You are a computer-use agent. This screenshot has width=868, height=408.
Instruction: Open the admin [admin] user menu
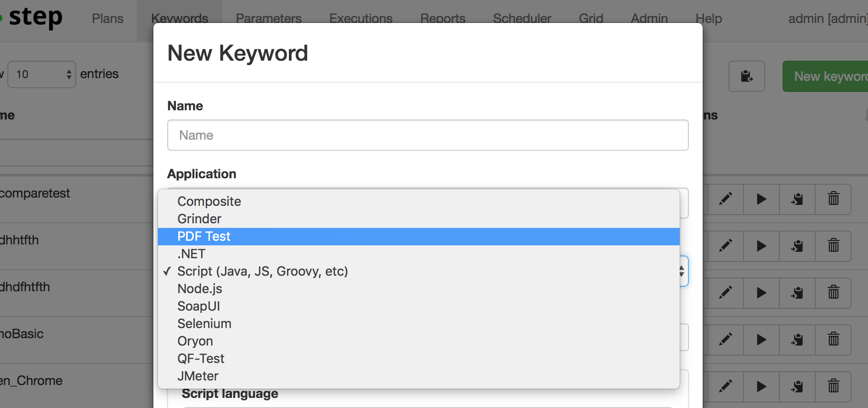(828, 19)
